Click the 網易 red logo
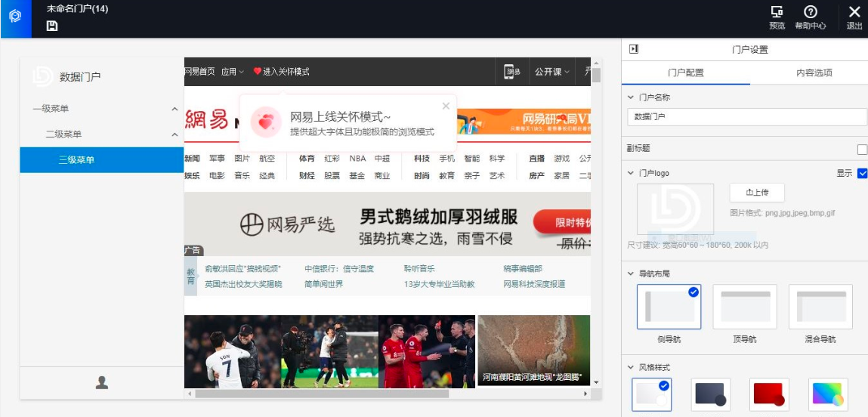 pos(206,119)
